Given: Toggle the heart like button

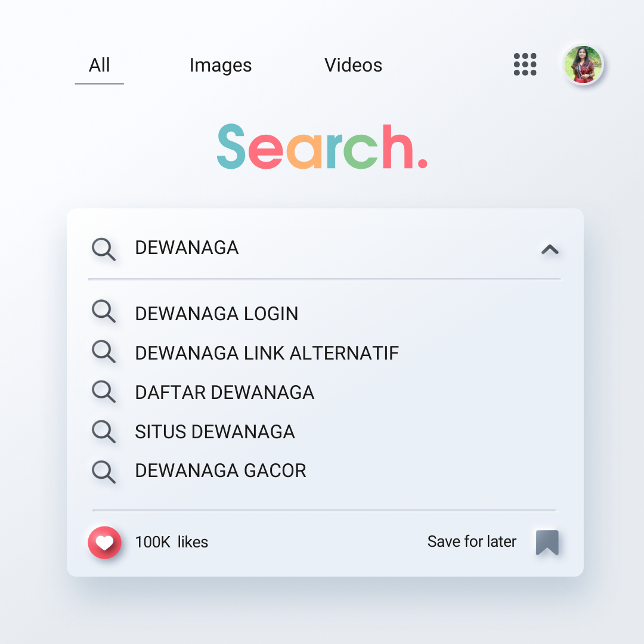Looking at the screenshot, I should coord(104,542).
